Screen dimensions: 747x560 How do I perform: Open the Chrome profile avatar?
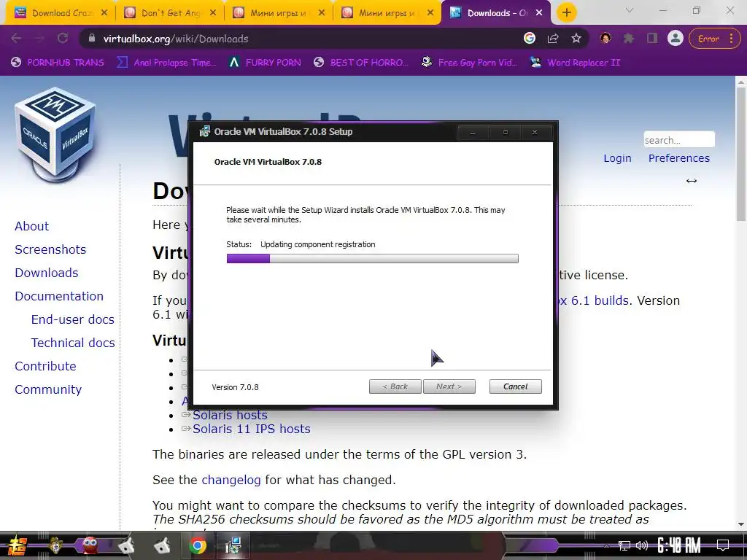[675, 38]
